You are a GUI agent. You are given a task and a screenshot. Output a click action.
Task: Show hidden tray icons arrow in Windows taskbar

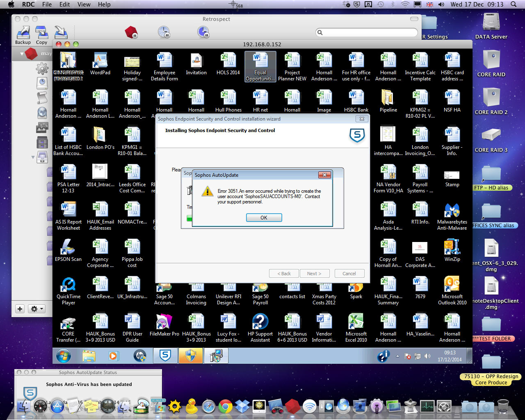pyautogui.click(x=397, y=356)
